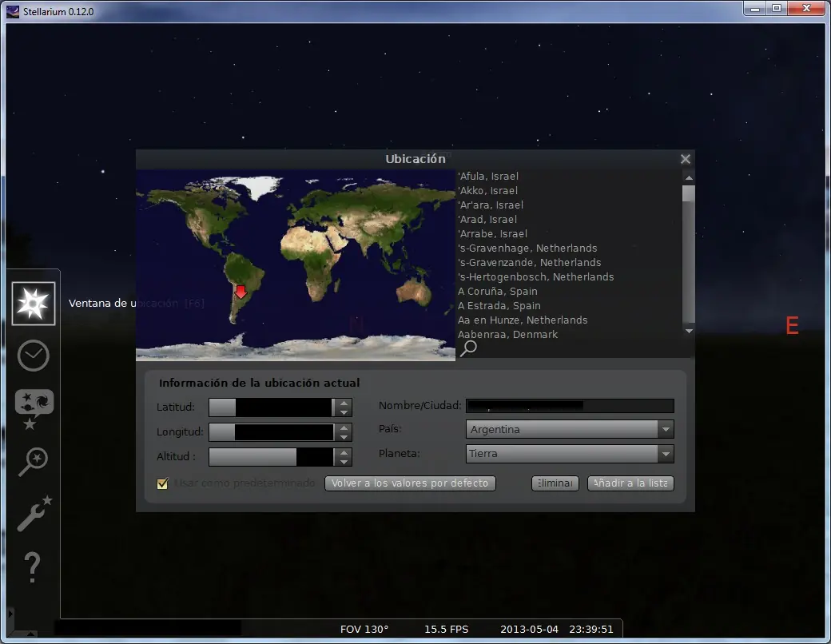
Task: Maximize the Stellarium window
Action: (x=777, y=9)
